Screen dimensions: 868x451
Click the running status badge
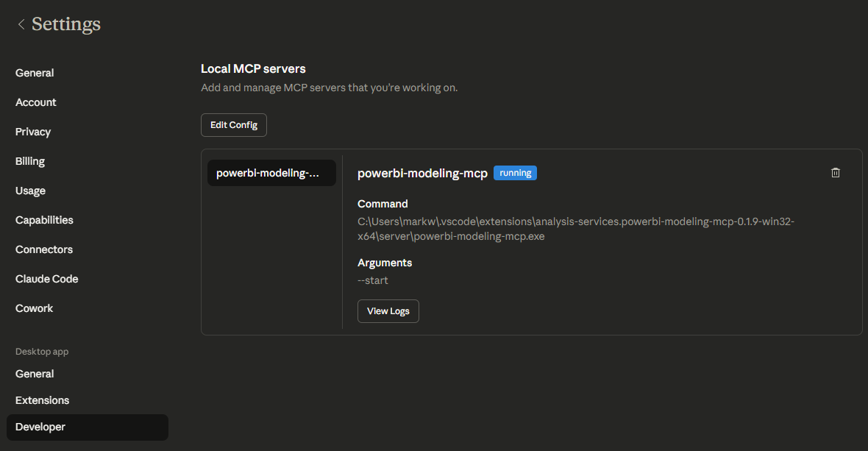[x=515, y=173]
